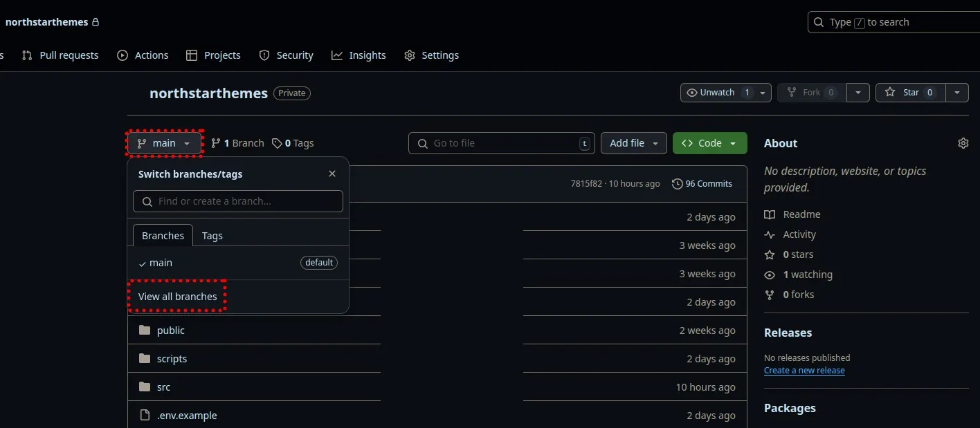Close the Switch branches/tags popup
The height and width of the screenshot is (428, 980).
pos(332,174)
